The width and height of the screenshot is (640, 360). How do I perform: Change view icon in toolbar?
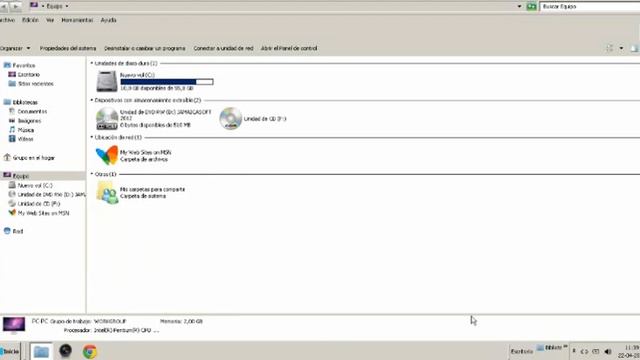610,48
